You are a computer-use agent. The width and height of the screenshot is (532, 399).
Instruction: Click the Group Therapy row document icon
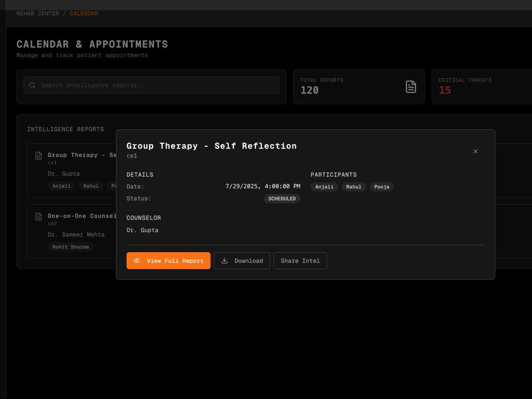(39, 156)
